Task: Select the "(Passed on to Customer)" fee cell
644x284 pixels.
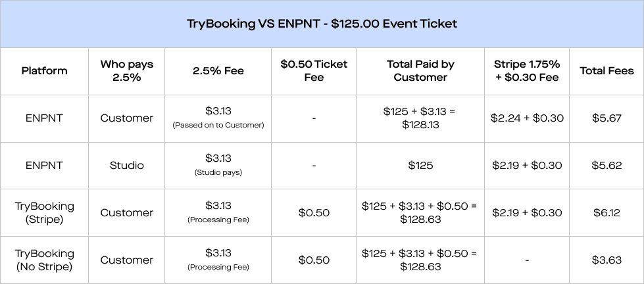Action: [218, 125]
